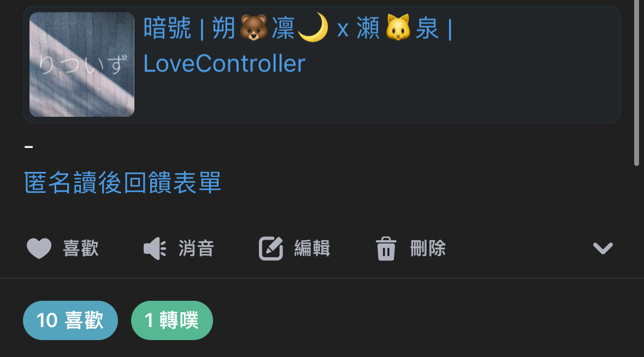Click the 喜歡 text label

point(80,248)
